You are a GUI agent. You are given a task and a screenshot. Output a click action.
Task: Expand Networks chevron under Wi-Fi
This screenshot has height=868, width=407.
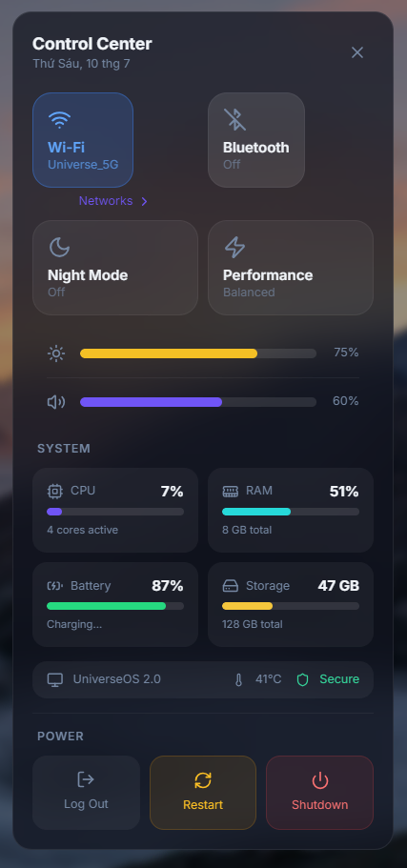coord(144,201)
